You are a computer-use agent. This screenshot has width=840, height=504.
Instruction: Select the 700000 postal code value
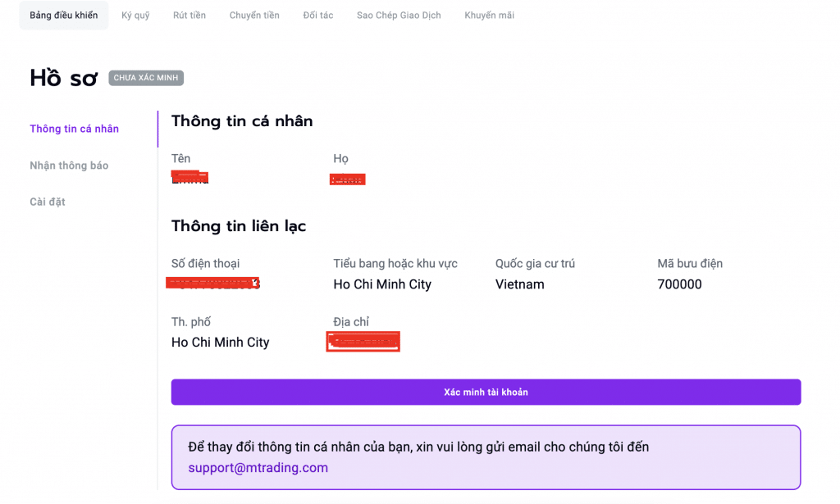pos(679,284)
